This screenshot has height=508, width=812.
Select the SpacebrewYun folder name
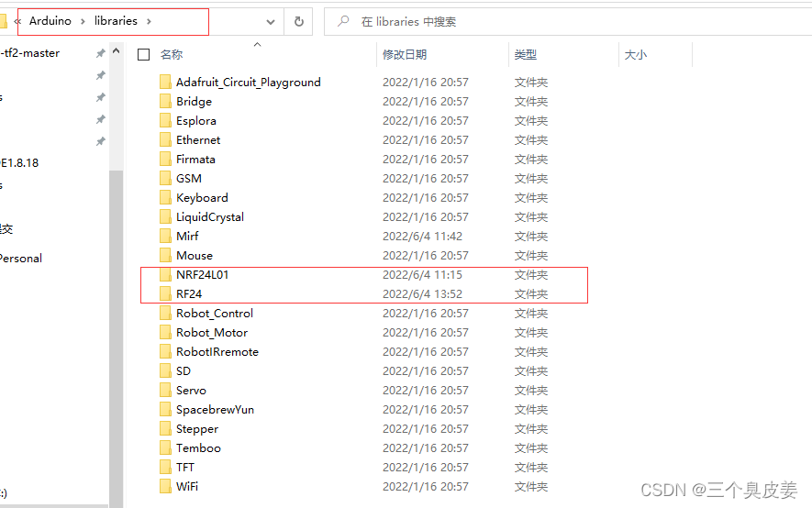tap(216, 410)
